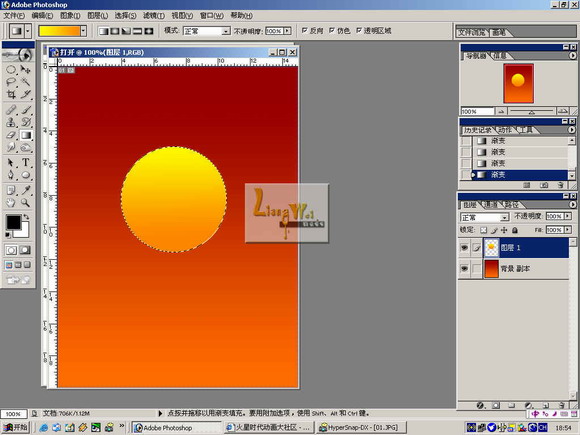Toggle the 仿色 (dither) checkbox
580x435 pixels.
click(332, 30)
